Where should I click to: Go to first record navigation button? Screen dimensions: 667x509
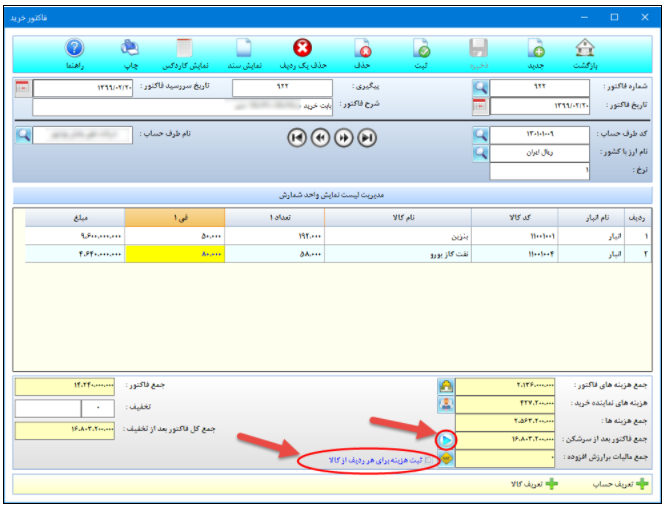pos(296,138)
